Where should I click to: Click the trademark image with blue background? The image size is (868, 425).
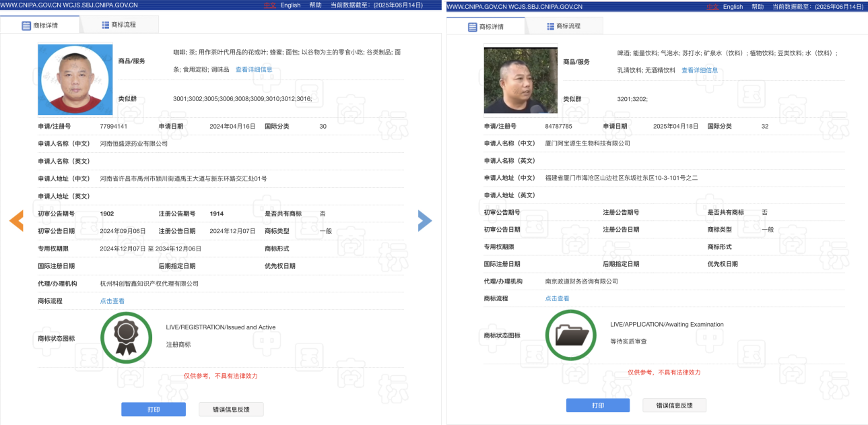75,79
